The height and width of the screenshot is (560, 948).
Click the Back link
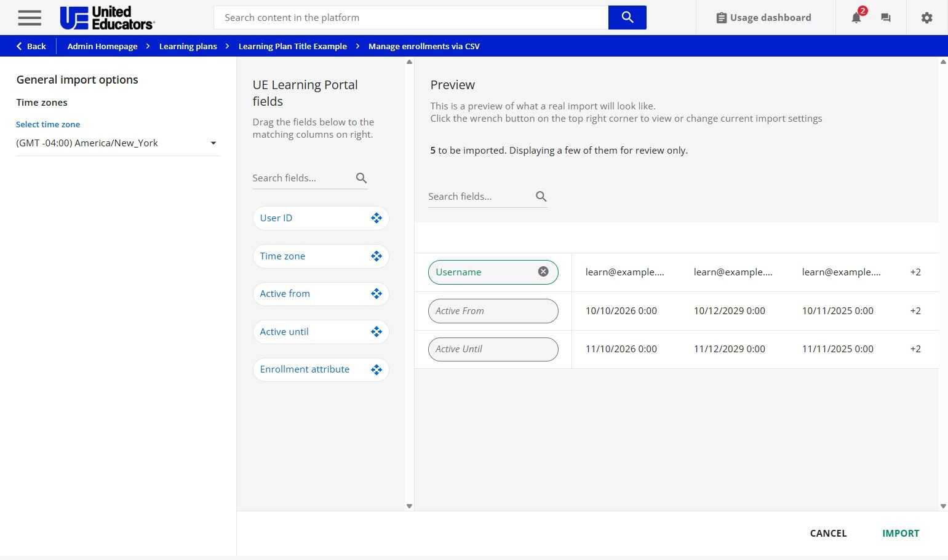tap(31, 46)
